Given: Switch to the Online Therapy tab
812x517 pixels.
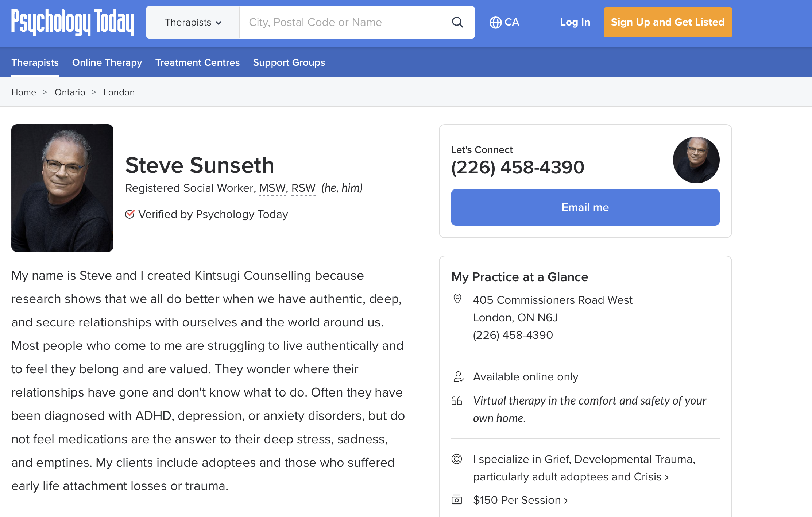Looking at the screenshot, I should 107,62.
